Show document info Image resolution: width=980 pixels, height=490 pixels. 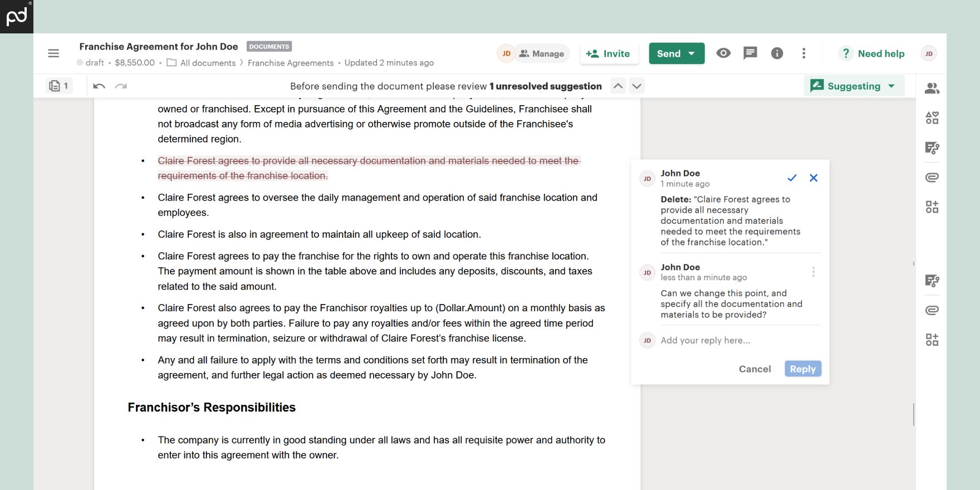[777, 53]
